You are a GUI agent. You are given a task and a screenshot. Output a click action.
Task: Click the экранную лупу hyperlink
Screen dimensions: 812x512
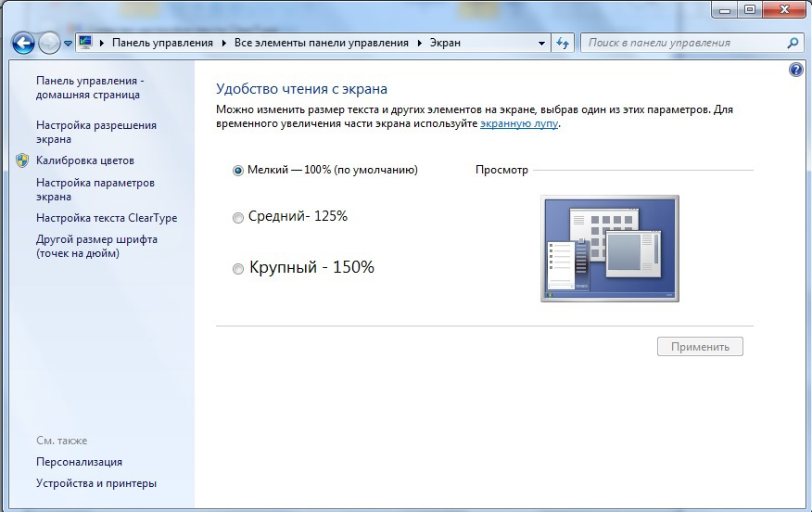tap(518, 123)
